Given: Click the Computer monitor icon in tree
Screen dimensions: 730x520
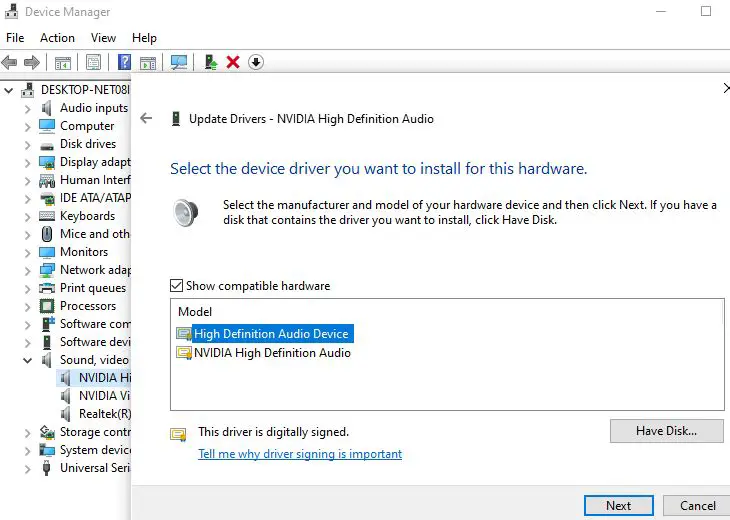Looking at the screenshot, I should point(47,126).
